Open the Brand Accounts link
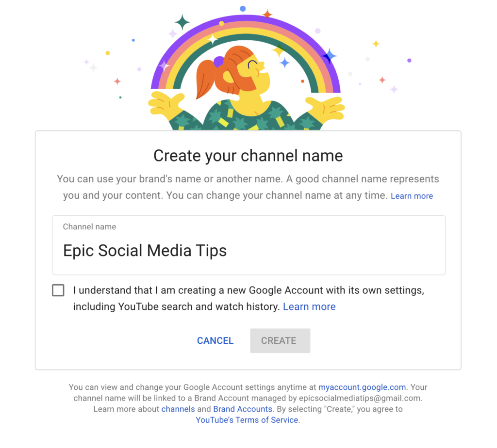This screenshot has width=497, height=448. point(243,409)
